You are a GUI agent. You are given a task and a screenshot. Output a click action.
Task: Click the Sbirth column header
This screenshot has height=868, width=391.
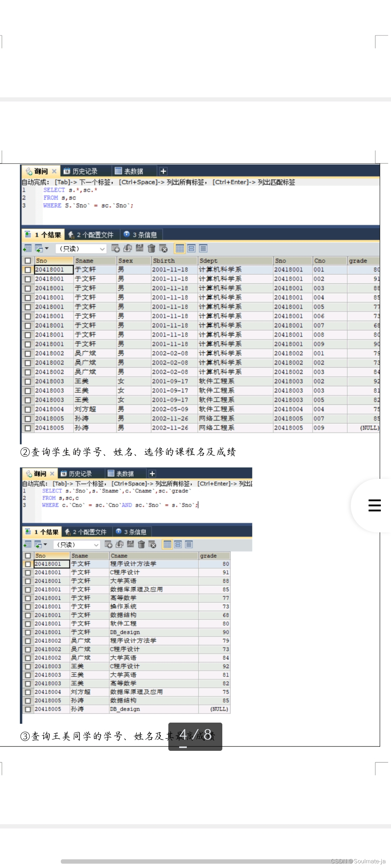click(175, 260)
